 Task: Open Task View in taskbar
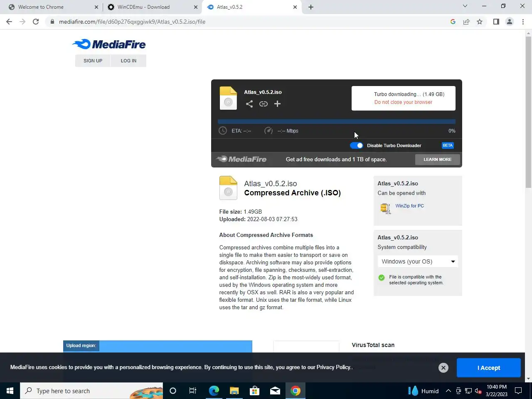pos(193,391)
